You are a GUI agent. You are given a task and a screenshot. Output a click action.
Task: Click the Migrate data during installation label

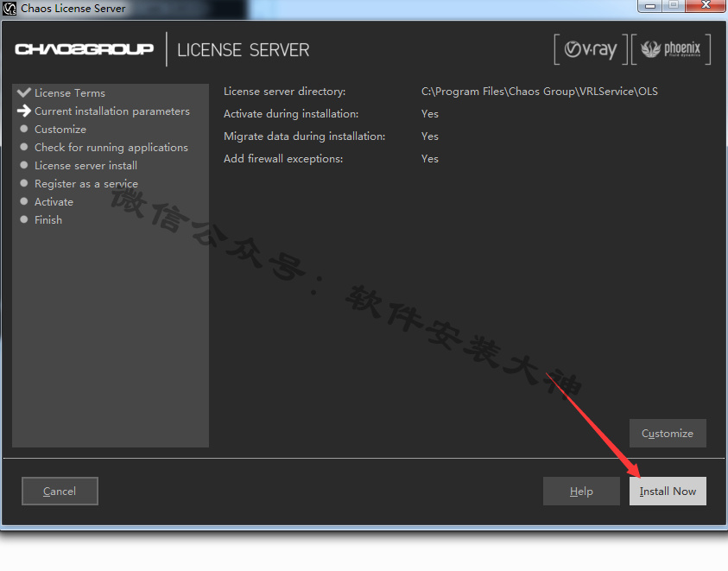pos(305,136)
